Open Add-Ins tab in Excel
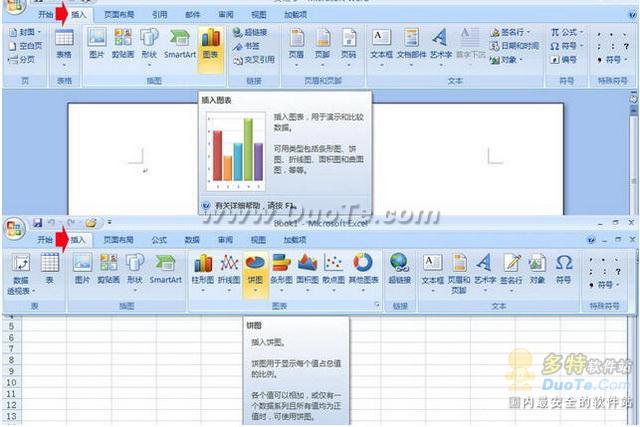The image size is (640, 427). click(x=295, y=240)
